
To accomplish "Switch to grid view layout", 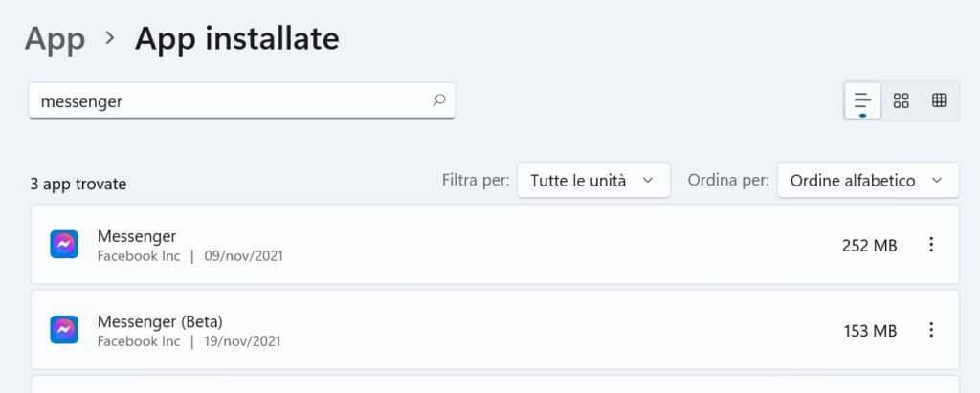I will [x=901, y=99].
